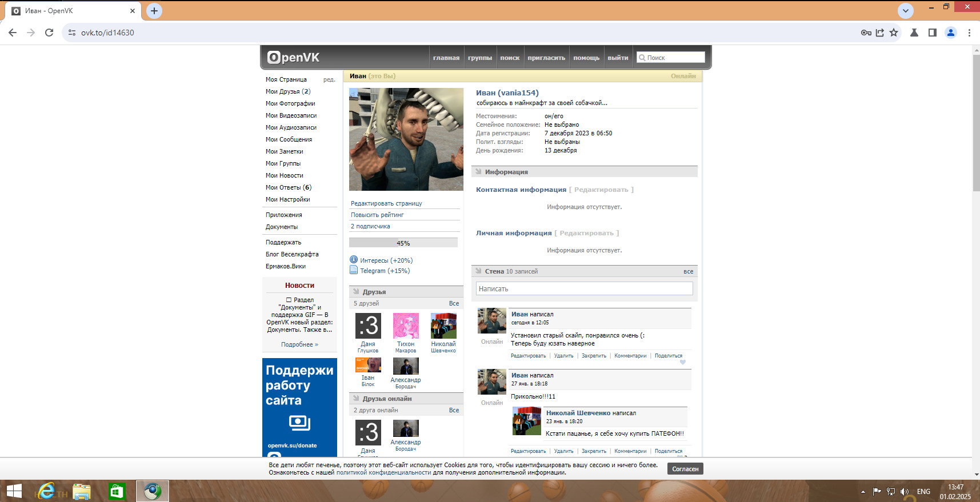Click Редактировать next to Контактная информация
The width and height of the screenshot is (980, 502).
click(601, 190)
